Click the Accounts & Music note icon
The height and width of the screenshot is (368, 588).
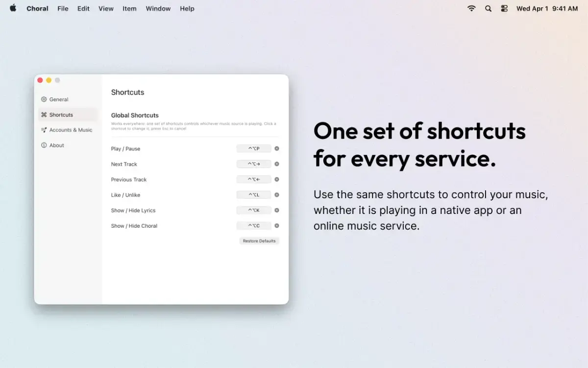pos(44,130)
